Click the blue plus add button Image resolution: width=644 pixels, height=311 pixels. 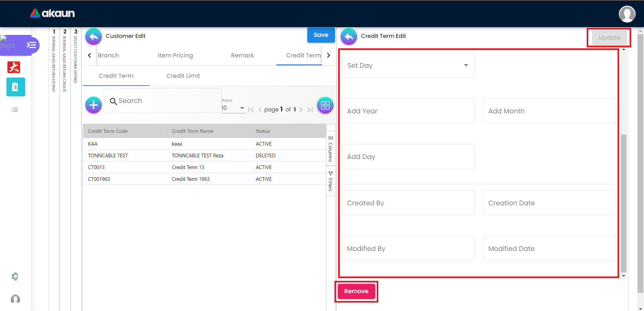coord(94,105)
